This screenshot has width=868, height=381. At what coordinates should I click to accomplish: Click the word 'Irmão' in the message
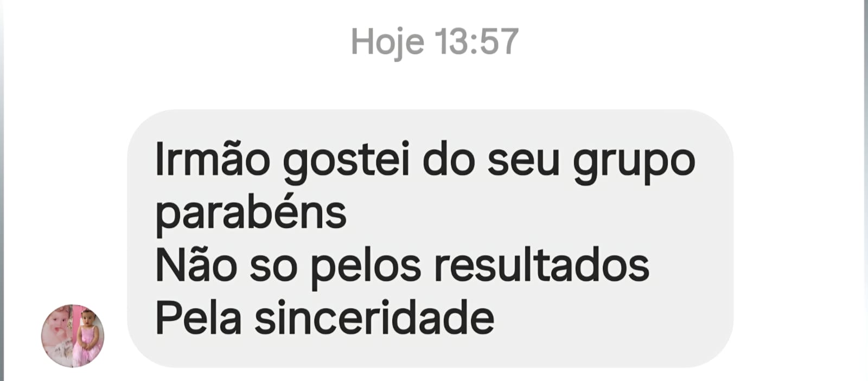pos(212,160)
